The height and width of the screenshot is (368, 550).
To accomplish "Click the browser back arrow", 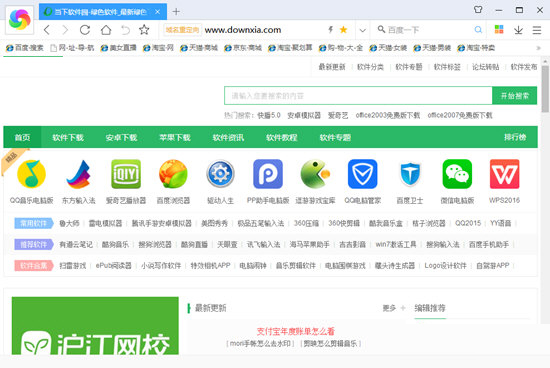I will point(47,30).
